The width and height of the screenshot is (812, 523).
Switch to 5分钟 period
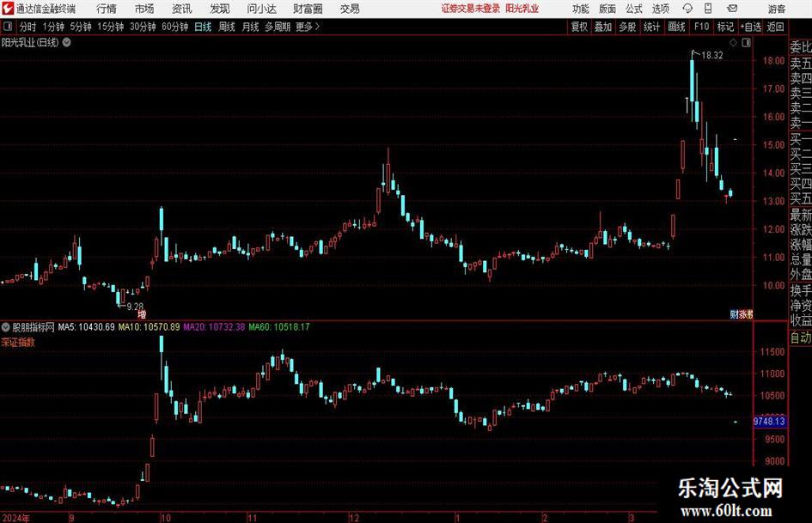point(80,27)
